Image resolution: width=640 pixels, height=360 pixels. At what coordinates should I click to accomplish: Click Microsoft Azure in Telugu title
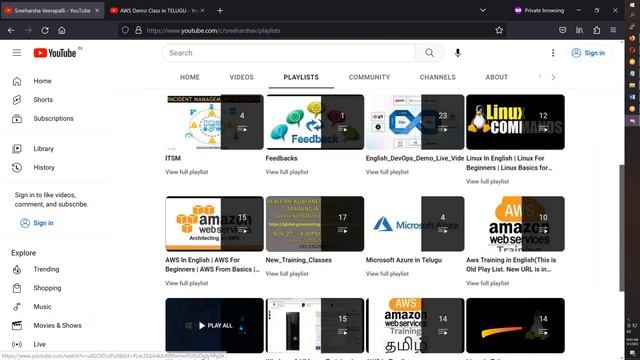pyautogui.click(x=404, y=260)
